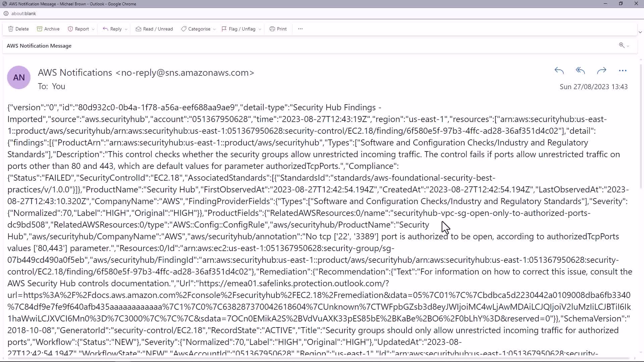Archive this email message
Screen dimensions: 644x362
48,29
